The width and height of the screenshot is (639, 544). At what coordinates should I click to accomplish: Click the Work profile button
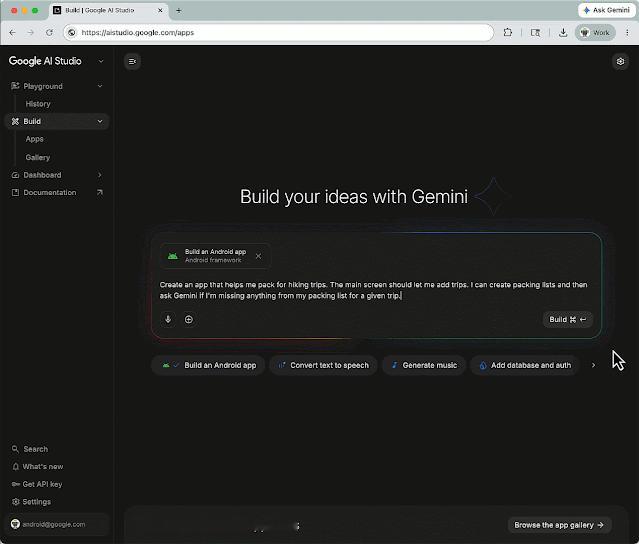595,33
